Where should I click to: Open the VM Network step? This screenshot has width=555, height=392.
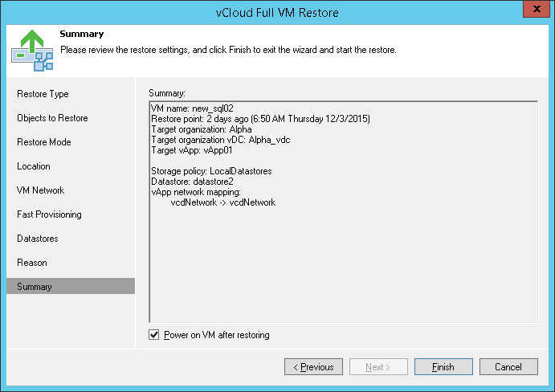point(41,190)
